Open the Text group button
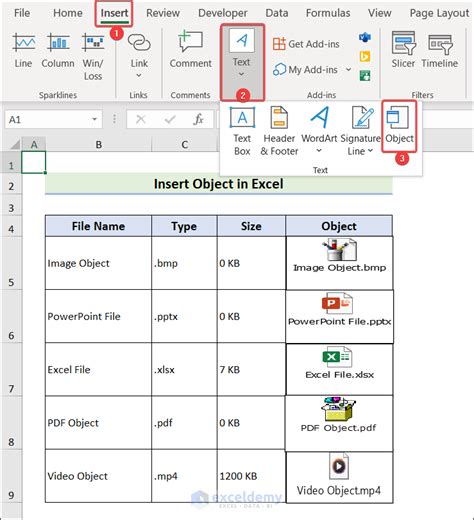The height and width of the screenshot is (520, 474). pyautogui.click(x=242, y=62)
